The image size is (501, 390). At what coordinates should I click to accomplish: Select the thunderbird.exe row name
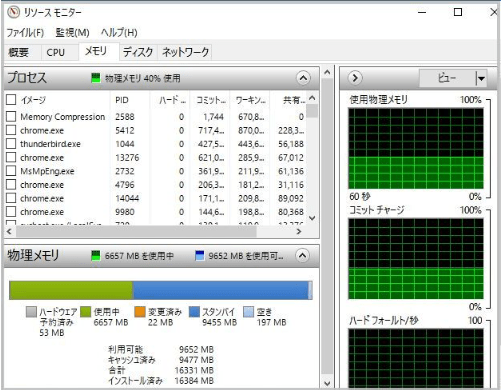[50, 144]
